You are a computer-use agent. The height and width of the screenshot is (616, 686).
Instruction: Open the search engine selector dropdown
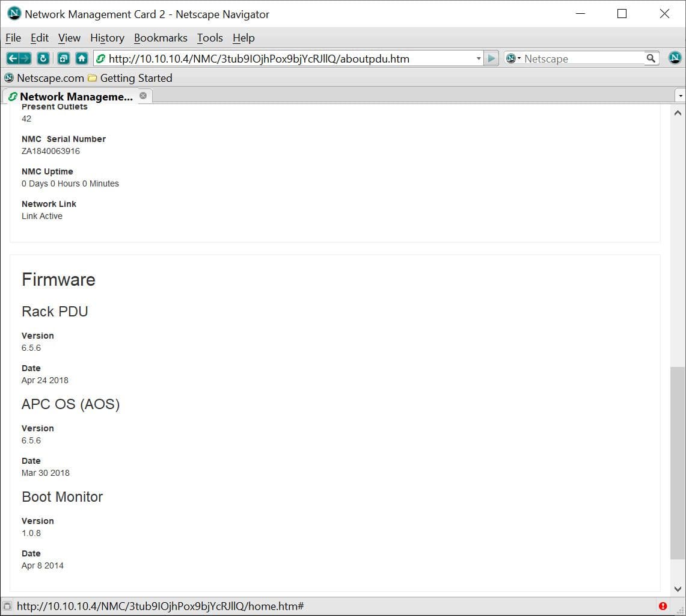(x=513, y=58)
